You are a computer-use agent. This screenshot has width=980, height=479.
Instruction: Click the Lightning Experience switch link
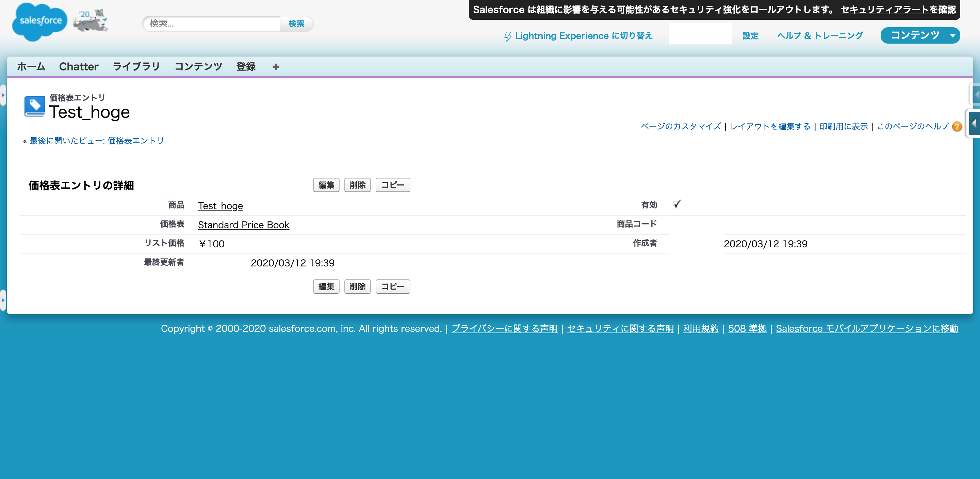[578, 36]
